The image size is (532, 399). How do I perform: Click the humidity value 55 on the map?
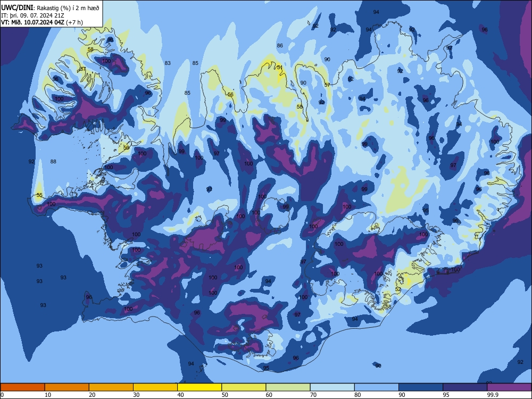(x=40, y=195)
